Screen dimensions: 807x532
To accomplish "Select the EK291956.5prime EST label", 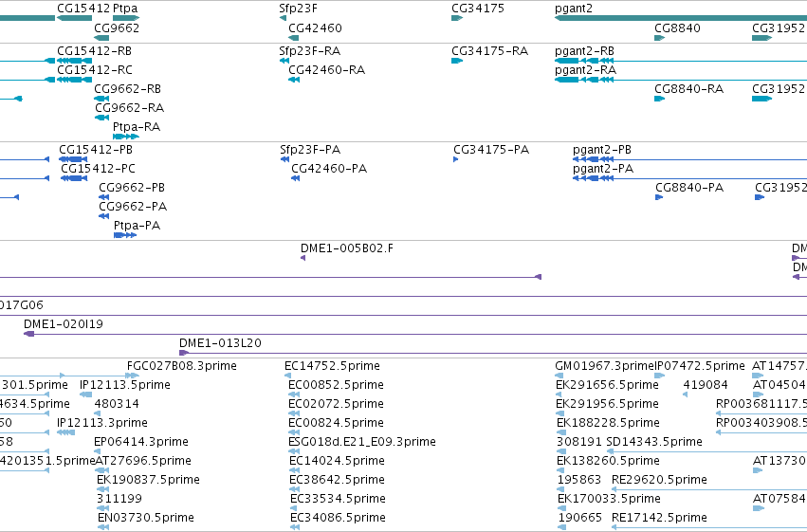I will [x=607, y=404].
